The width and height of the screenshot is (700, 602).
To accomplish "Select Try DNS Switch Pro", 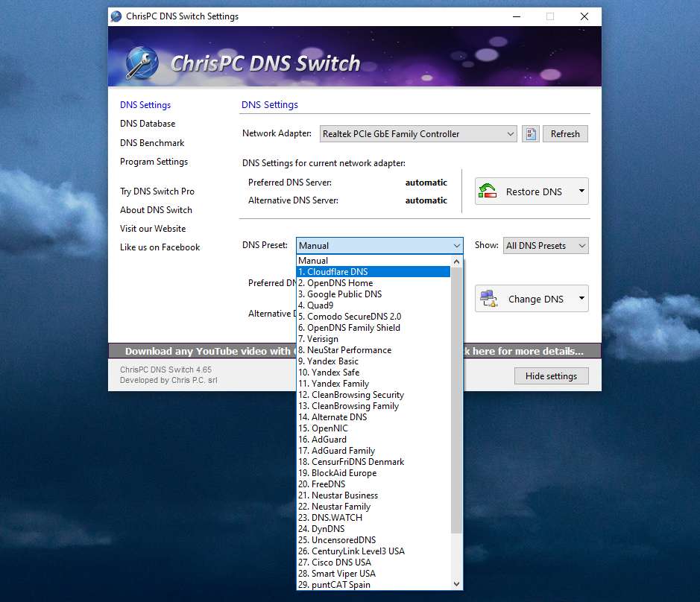I will [x=157, y=191].
